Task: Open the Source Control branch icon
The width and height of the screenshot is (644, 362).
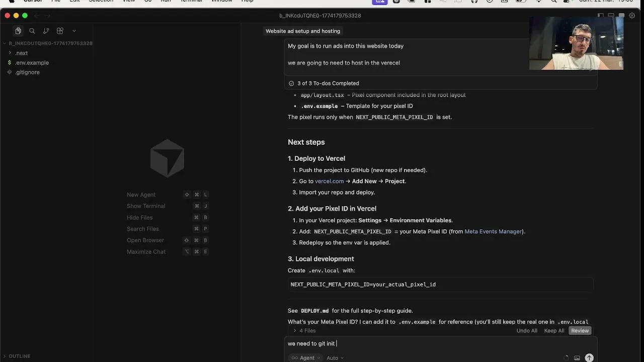Action: (46, 31)
